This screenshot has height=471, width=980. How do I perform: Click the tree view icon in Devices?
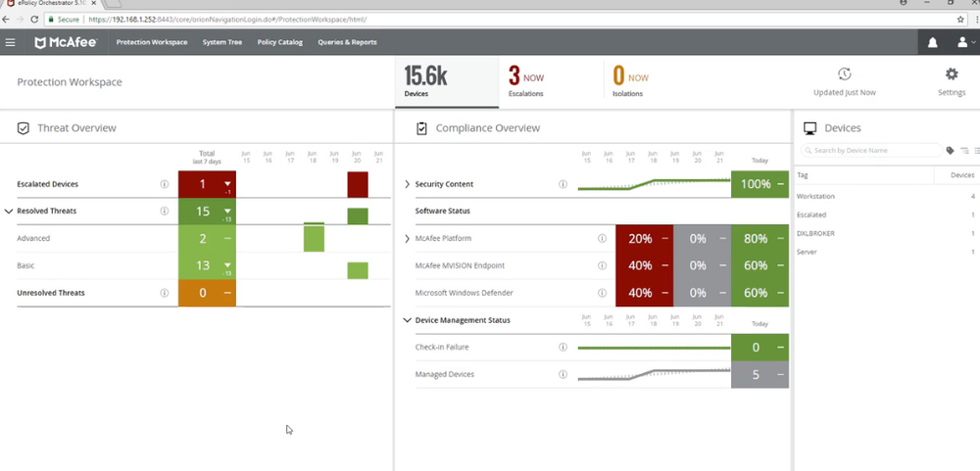(964, 151)
